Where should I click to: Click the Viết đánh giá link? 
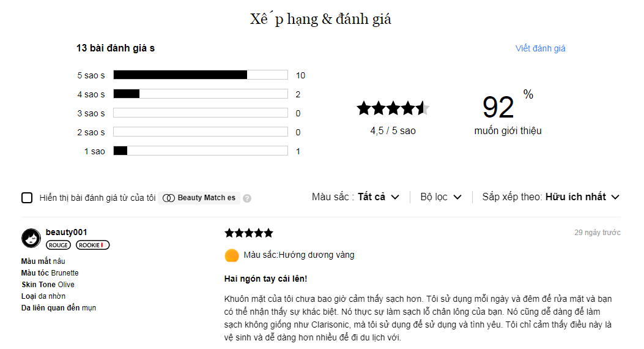click(540, 48)
